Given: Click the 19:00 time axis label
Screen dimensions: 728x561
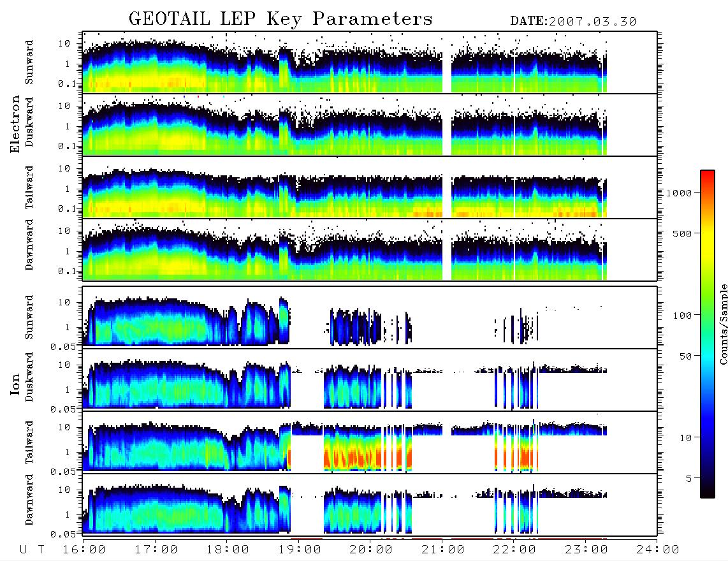Looking at the screenshot, I should 300,550.
